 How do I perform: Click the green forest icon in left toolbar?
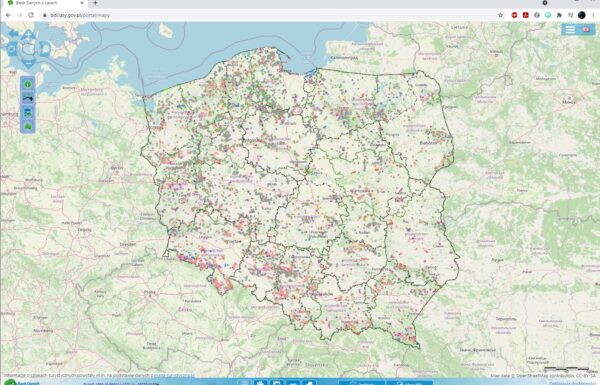point(28,126)
